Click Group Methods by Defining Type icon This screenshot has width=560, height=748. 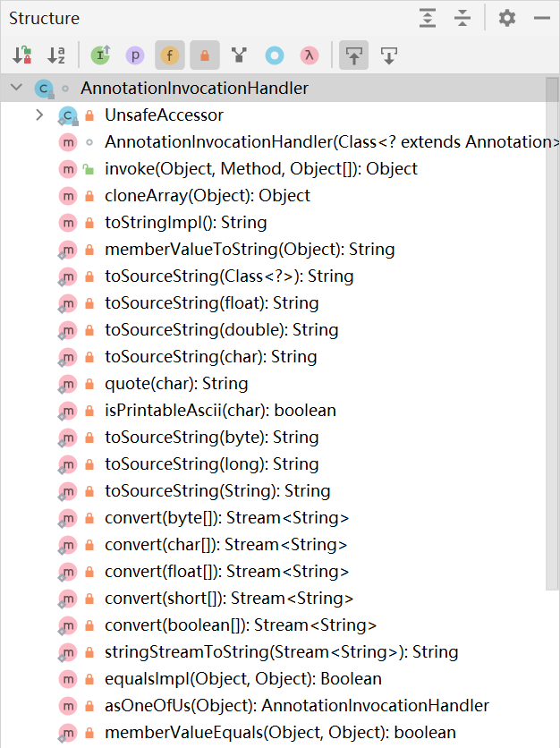[239, 55]
